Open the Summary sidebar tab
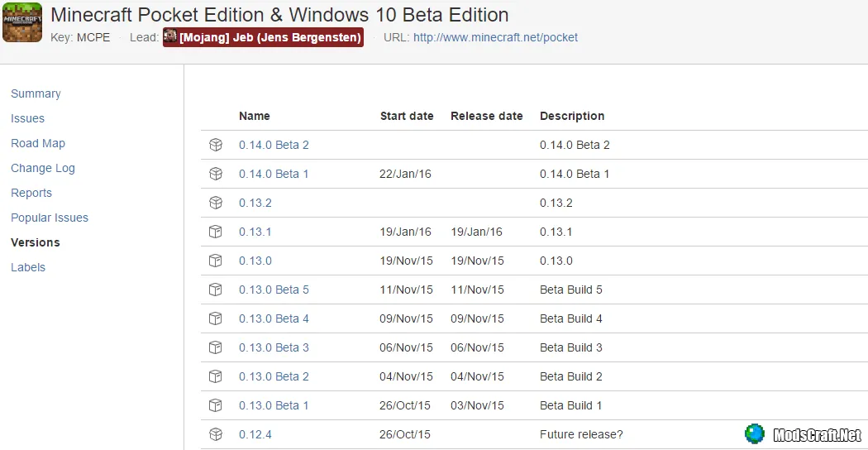The image size is (868, 450). [36, 93]
